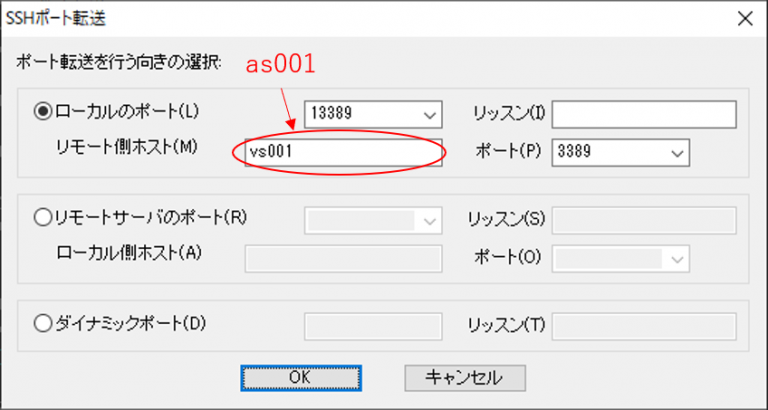Click the ローカル側ホスト(A) input field

pos(342,258)
